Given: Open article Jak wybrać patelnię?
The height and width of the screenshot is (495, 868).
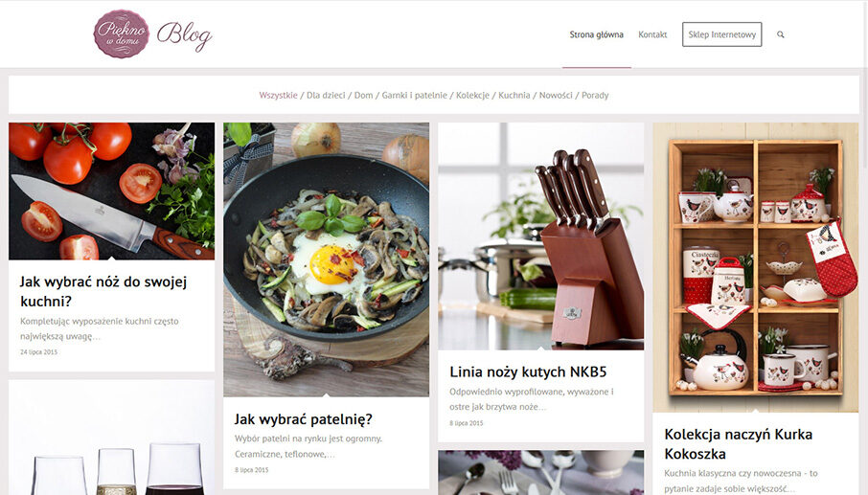Looking at the screenshot, I should click(x=303, y=418).
